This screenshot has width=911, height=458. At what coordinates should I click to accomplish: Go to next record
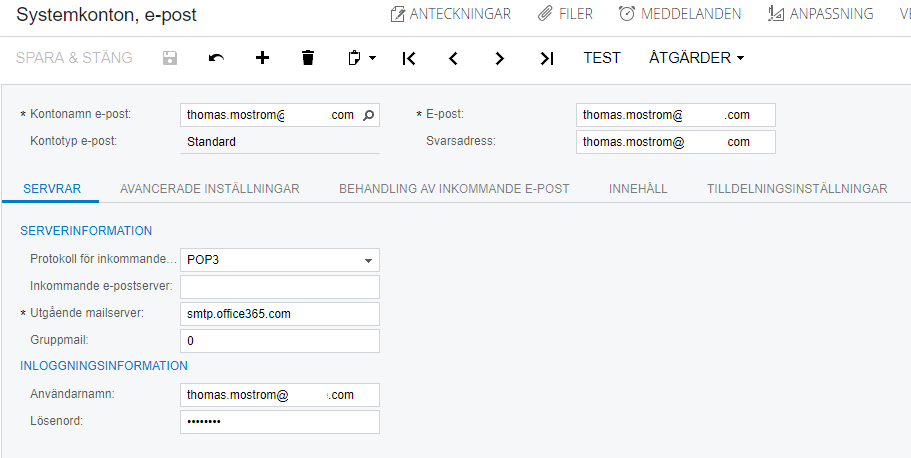(x=500, y=58)
